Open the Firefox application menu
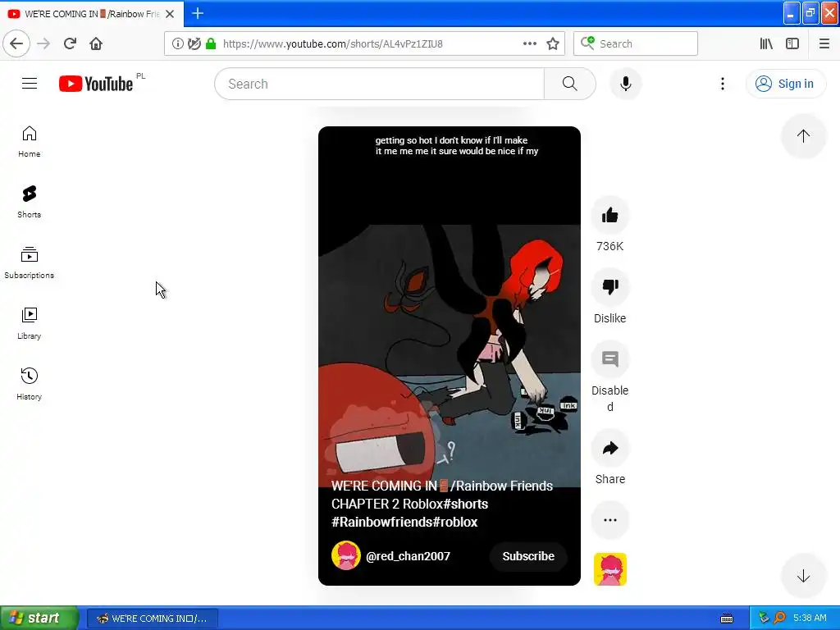Viewport: 840px width, 630px height. tap(824, 44)
